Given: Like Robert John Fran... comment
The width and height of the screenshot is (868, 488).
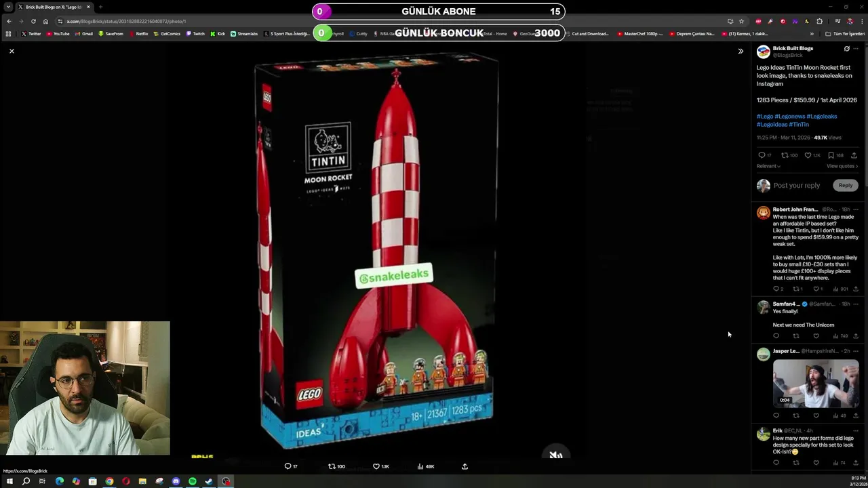Looking at the screenshot, I should (x=817, y=289).
